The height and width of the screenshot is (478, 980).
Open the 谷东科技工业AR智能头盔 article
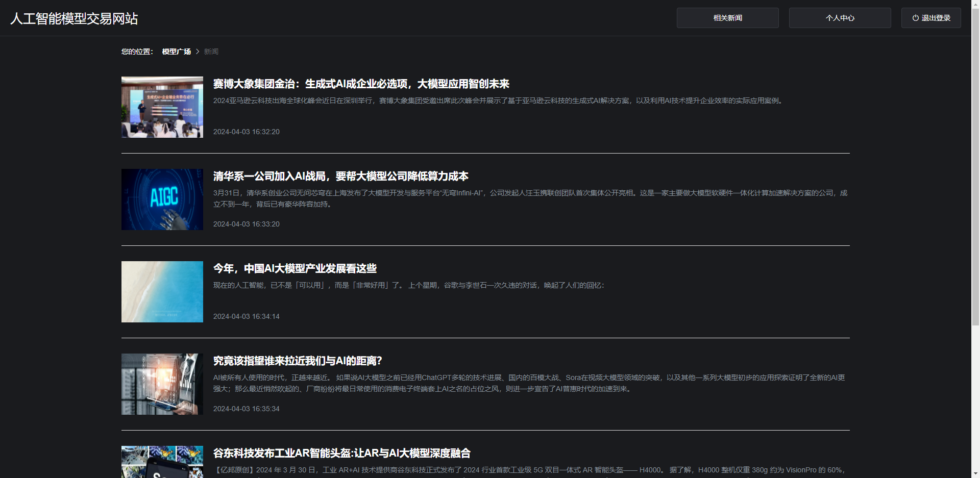[341, 453]
